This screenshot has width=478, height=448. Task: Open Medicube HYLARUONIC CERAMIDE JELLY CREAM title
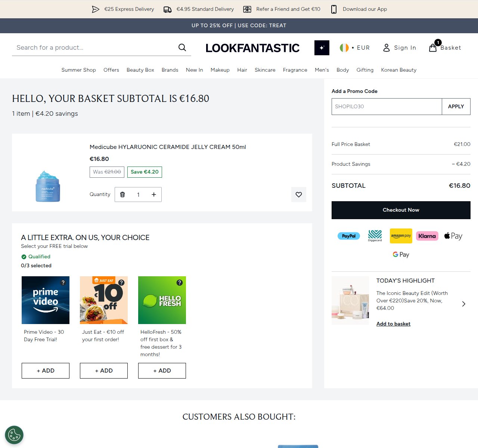pos(168,147)
